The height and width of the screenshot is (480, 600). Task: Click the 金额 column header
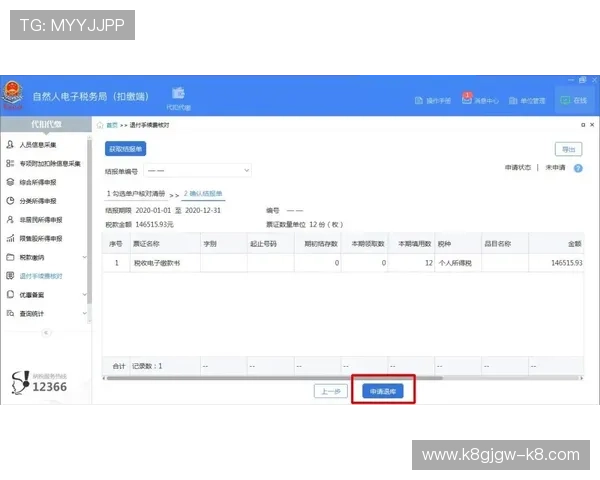[556, 244]
